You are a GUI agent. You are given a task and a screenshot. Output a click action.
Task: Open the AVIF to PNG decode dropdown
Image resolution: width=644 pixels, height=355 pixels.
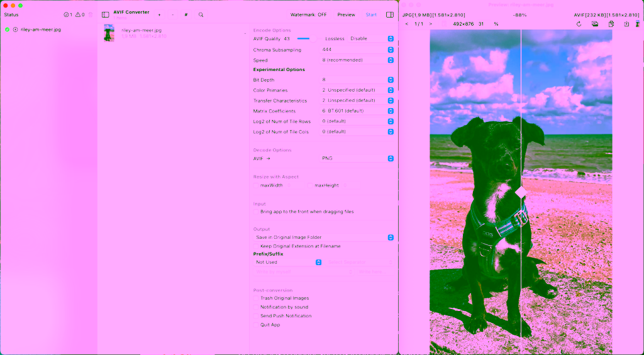tap(357, 158)
